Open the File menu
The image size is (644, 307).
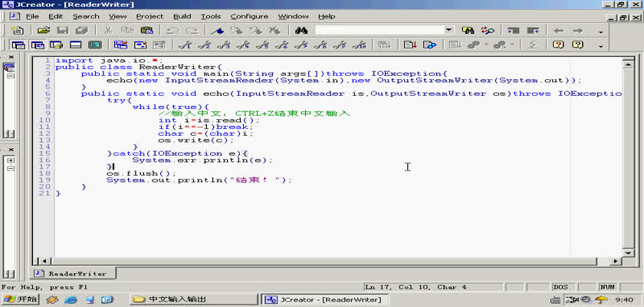tap(32, 16)
